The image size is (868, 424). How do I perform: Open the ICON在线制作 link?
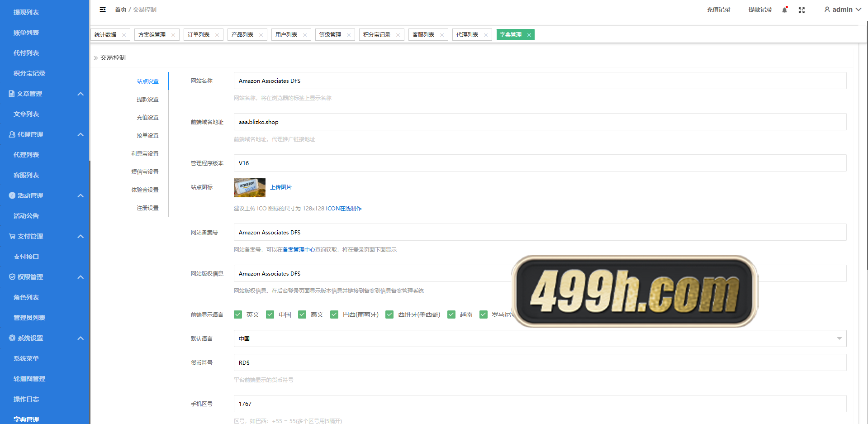pos(344,209)
